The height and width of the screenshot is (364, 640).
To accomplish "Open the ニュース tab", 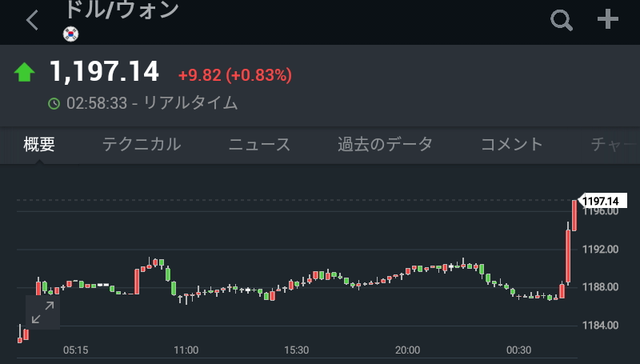I will [259, 145].
